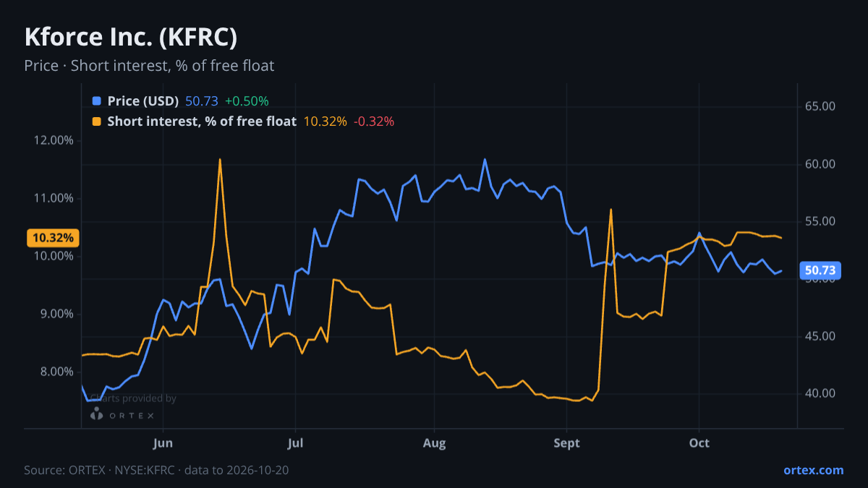Click the Jun x-axis label
The height and width of the screenshot is (488, 868).
point(163,443)
